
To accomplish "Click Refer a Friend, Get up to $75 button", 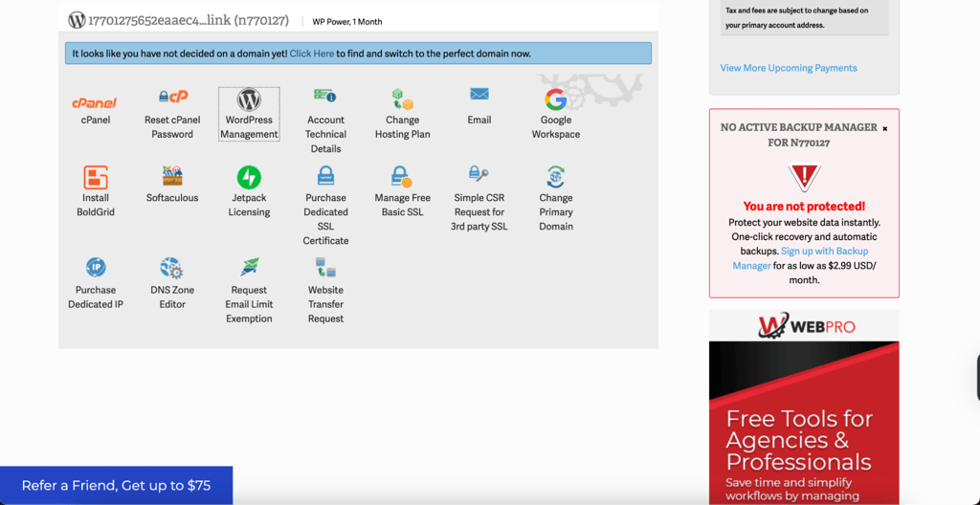I will (116, 485).
